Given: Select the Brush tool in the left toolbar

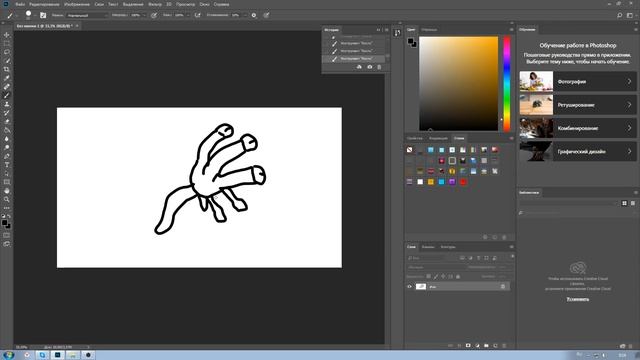Looking at the screenshot, I should (7, 95).
